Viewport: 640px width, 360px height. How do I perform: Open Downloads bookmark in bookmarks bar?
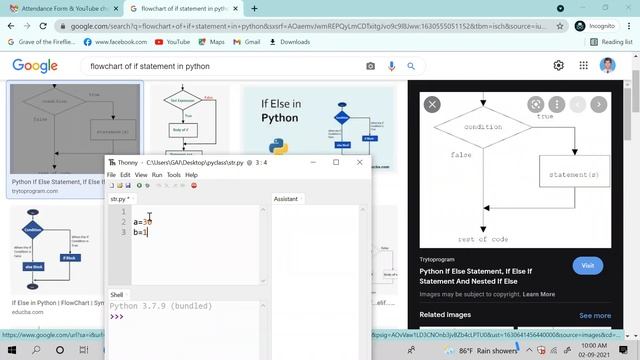(289, 42)
